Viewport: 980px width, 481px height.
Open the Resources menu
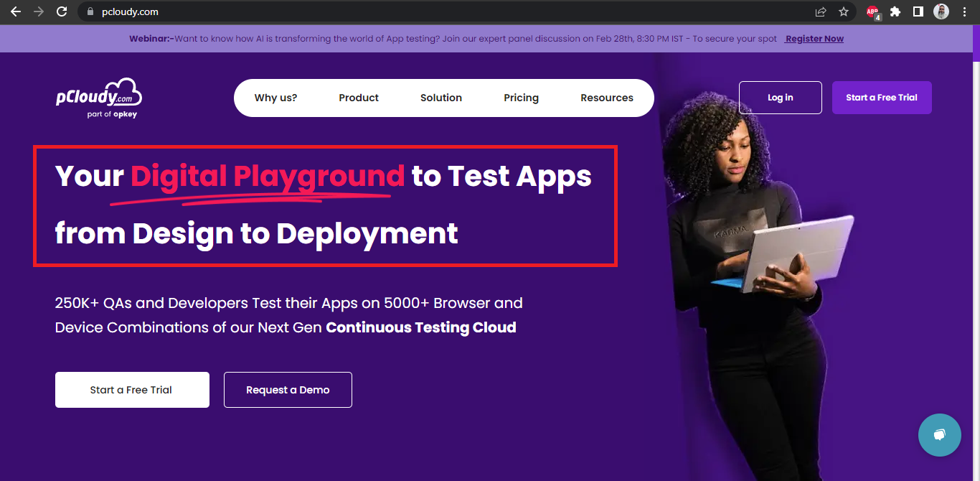(607, 98)
